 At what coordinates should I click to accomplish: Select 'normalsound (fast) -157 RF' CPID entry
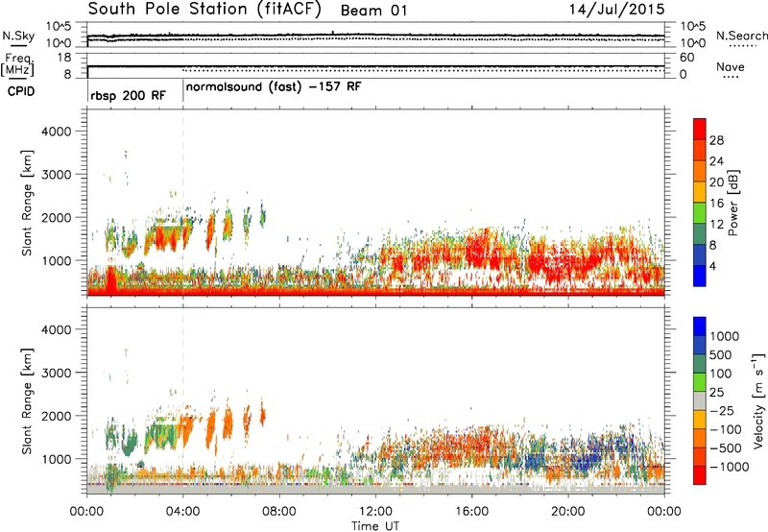point(274,87)
